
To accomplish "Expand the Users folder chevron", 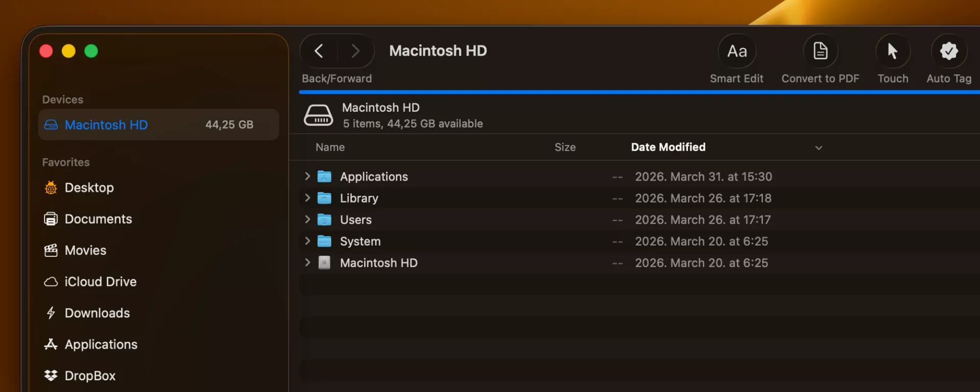I will coord(307,219).
